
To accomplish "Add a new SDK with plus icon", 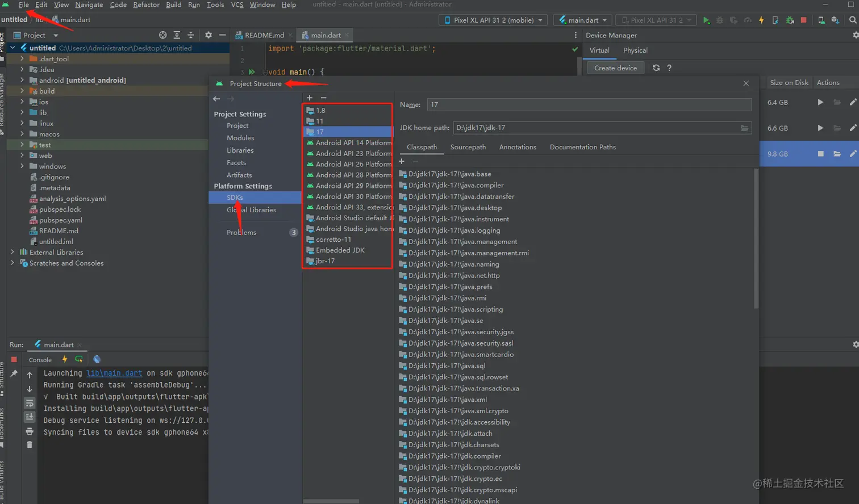I will coord(310,98).
